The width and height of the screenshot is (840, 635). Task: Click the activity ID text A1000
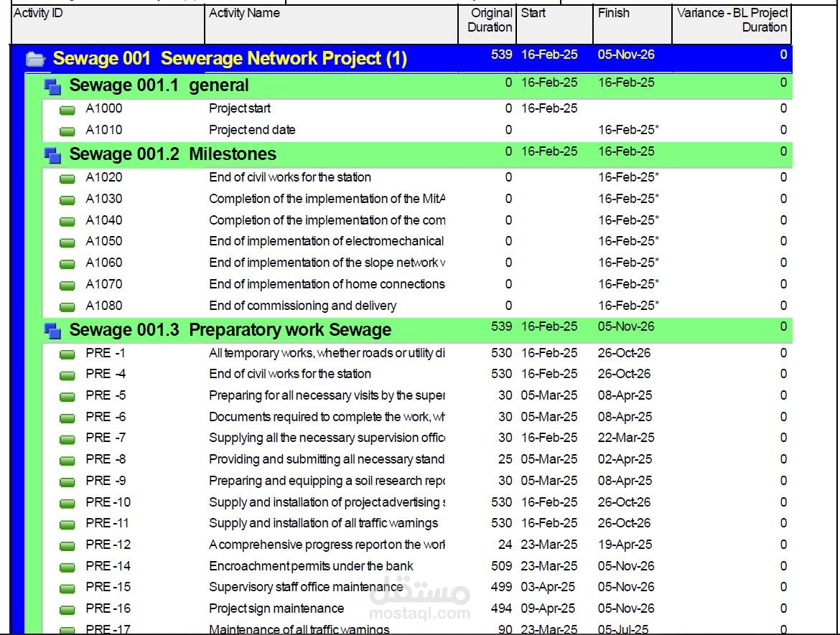(x=104, y=108)
